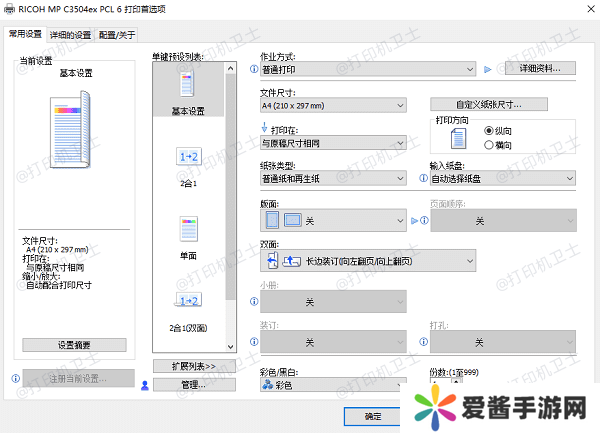Click the info icon beside 作业方式
The width and height of the screenshot is (600, 433).
pyautogui.click(x=253, y=69)
